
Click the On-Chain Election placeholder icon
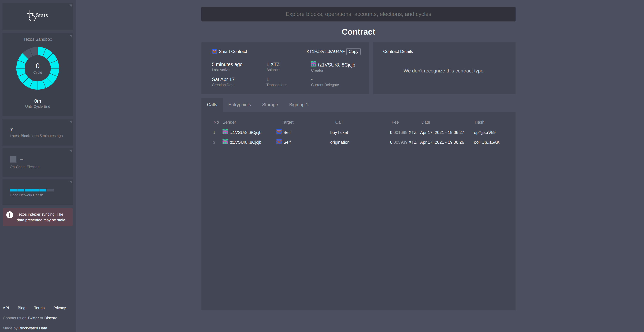click(x=13, y=159)
